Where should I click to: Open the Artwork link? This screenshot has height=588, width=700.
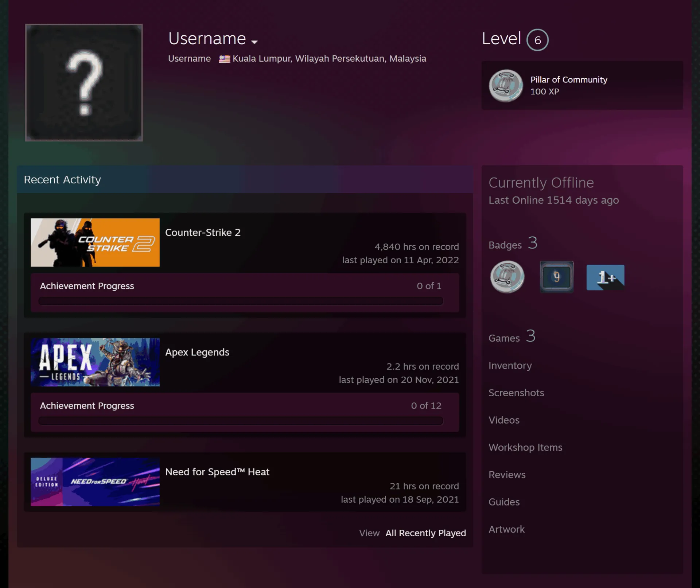(x=506, y=529)
